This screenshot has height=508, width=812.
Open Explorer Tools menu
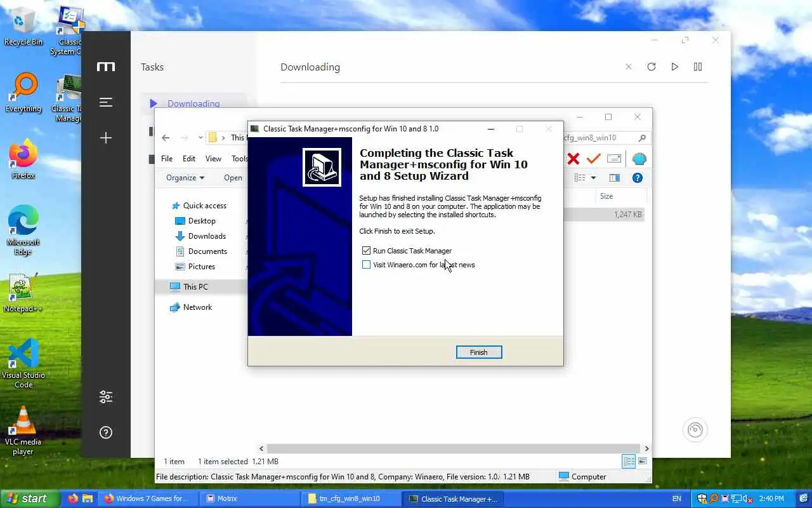tap(240, 159)
